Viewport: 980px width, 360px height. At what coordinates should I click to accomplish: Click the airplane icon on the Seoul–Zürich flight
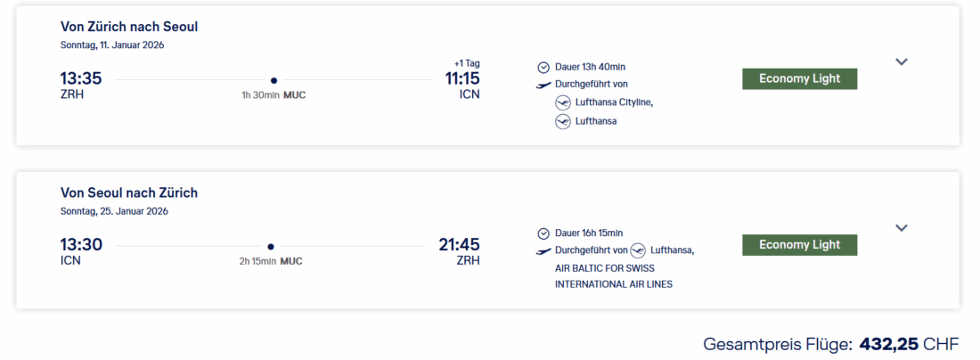[543, 251]
